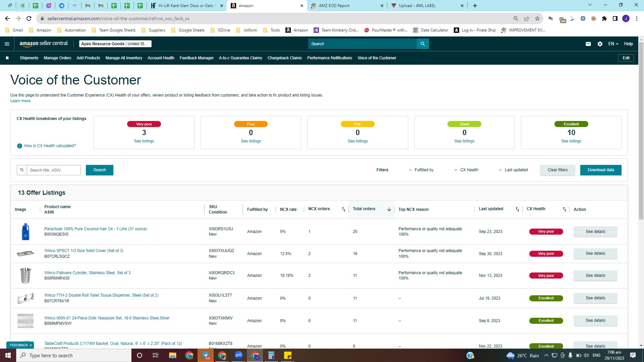Open Manage Orders in the nav bar
Viewport: 644px width, 362px height.
coord(57,58)
